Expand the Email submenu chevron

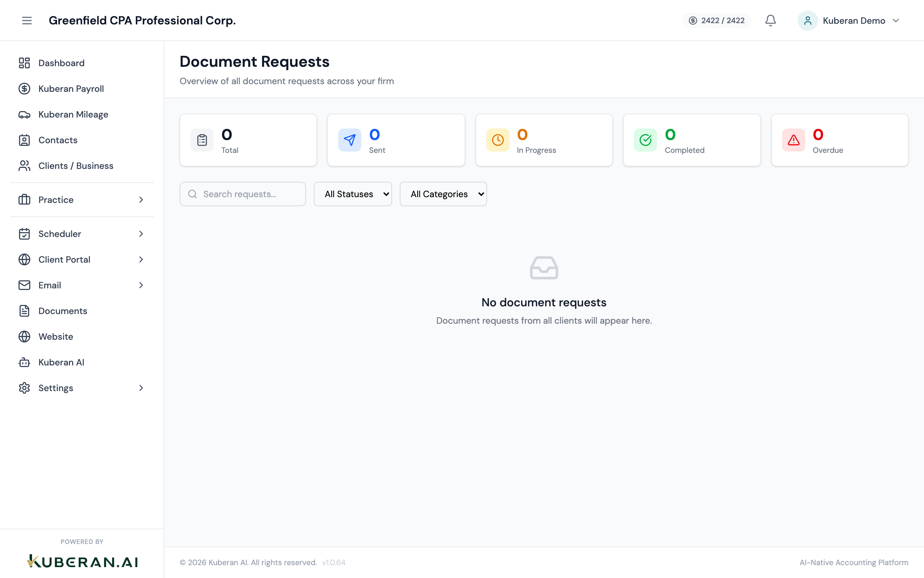pyautogui.click(x=141, y=285)
